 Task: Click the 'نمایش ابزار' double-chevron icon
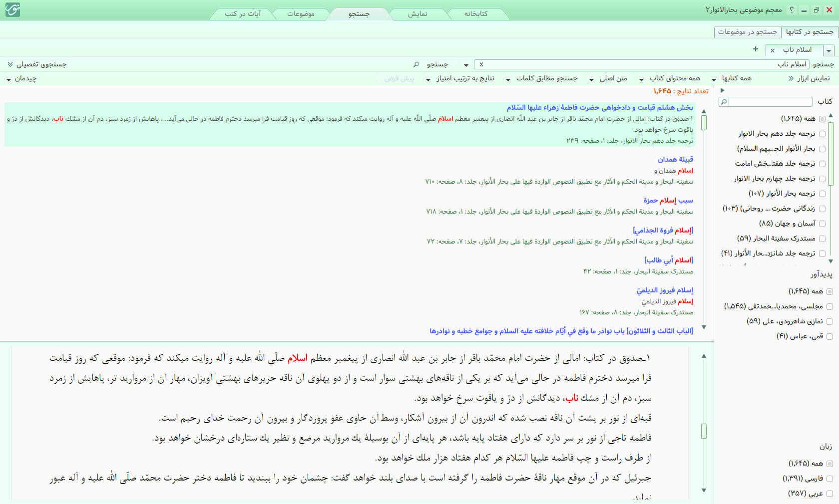pos(791,78)
